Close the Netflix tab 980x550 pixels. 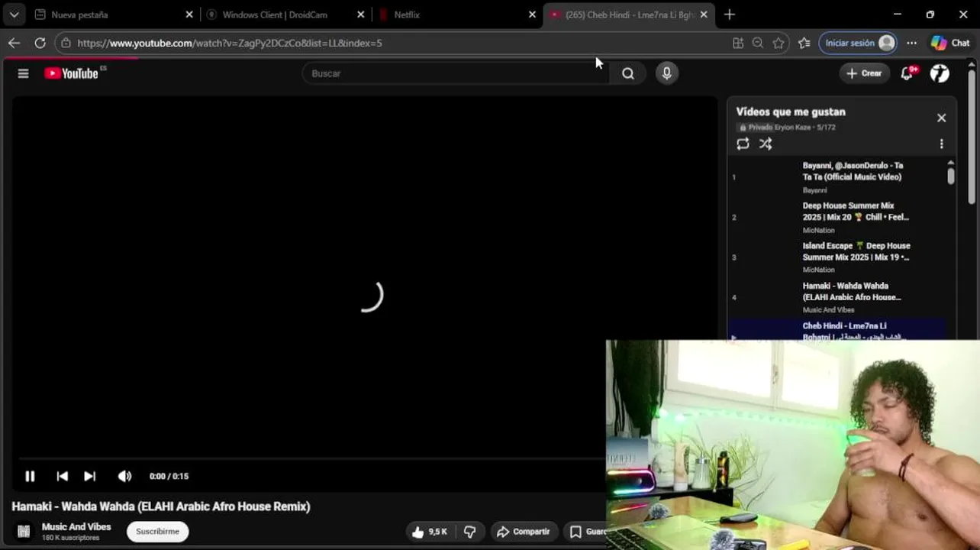533,15
